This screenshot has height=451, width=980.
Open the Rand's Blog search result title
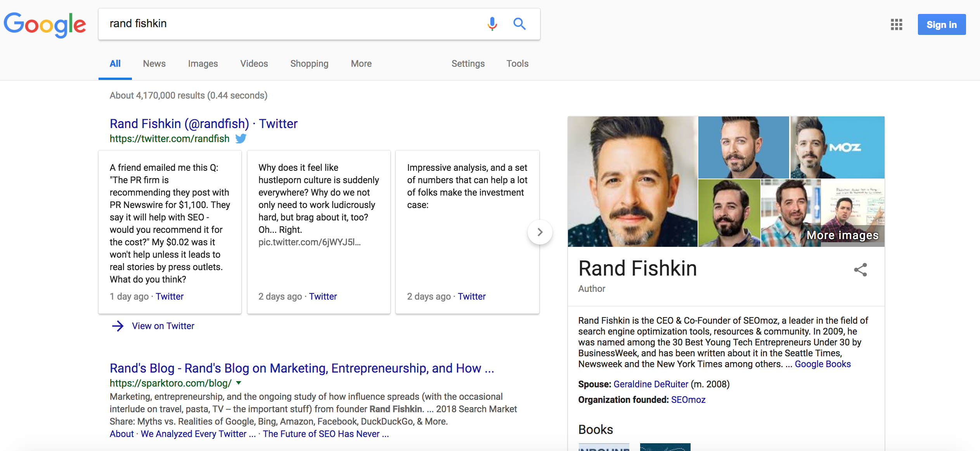[x=302, y=368]
